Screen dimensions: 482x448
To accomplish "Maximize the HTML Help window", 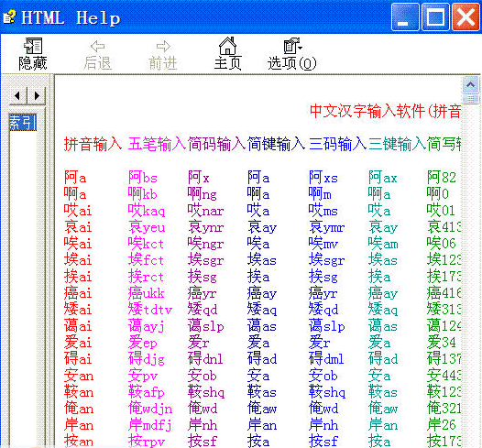I will pos(435,16).
